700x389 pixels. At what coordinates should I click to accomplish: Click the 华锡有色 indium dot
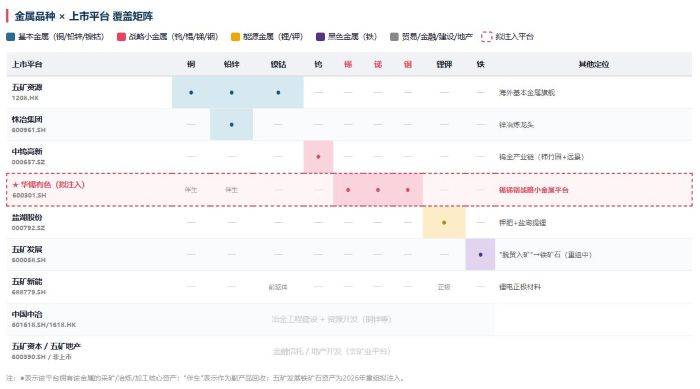(408, 190)
